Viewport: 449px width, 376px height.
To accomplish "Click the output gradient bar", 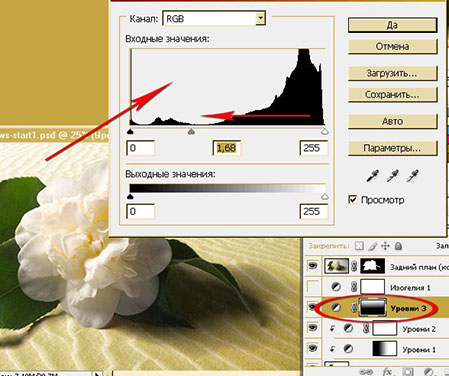I will click(x=227, y=188).
